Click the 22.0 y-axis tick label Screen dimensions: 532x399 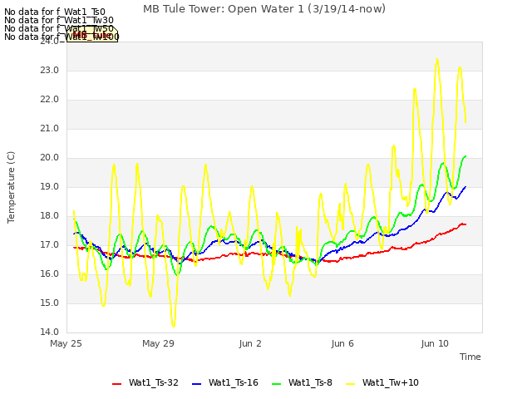(x=50, y=100)
